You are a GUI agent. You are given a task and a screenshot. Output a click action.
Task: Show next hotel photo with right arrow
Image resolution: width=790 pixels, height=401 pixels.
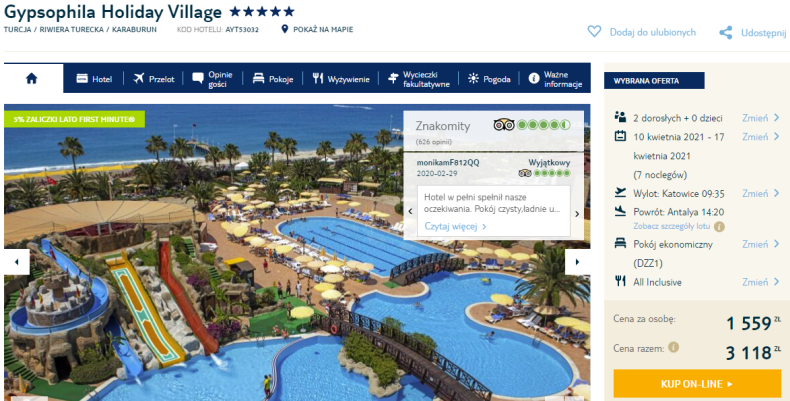click(577, 262)
